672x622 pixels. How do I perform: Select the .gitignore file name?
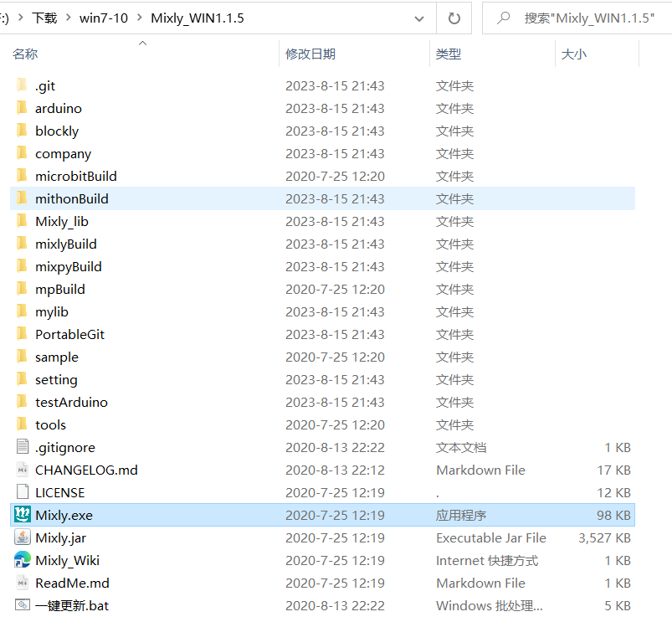(x=65, y=447)
